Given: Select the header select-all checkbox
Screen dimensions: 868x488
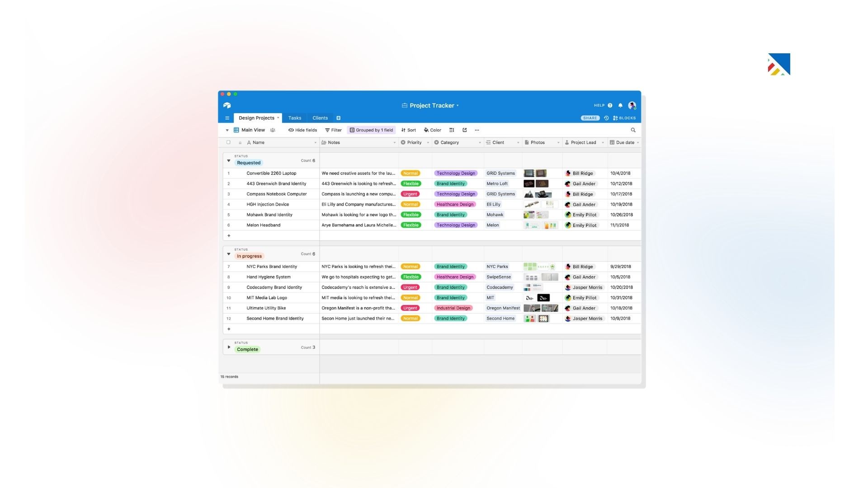Looking at the screenshot, I should (228, 142).
